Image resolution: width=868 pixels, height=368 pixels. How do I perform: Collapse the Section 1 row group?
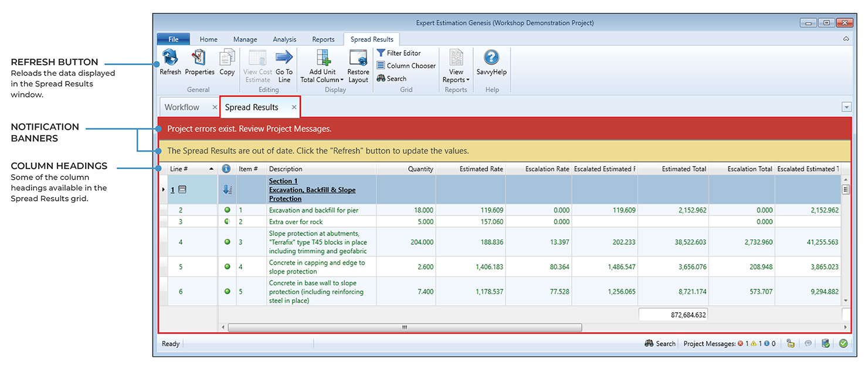coord(182,190)
